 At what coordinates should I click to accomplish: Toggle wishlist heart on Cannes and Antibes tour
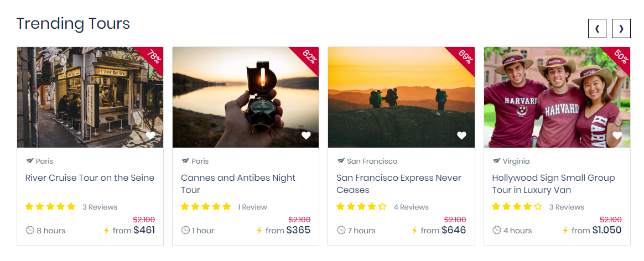306,135
